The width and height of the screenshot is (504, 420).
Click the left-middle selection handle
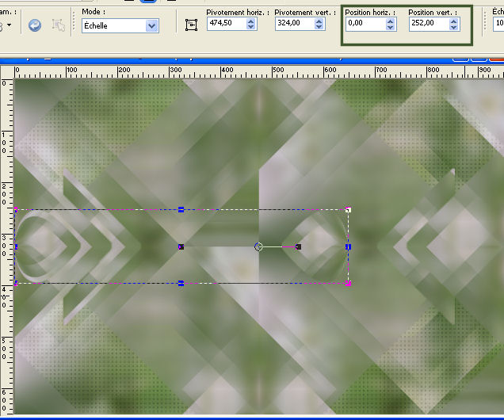pos(16,246)
